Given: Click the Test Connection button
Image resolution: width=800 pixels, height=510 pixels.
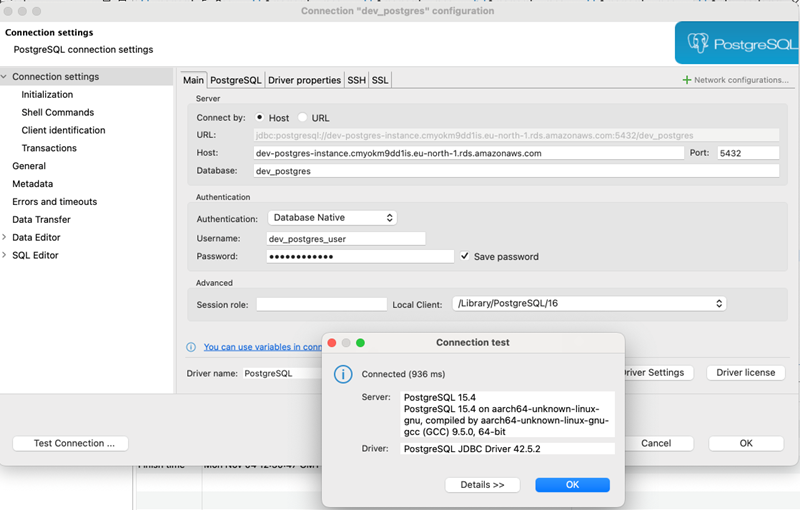Looking at the screenshot, I should click(x=70, y=443).
